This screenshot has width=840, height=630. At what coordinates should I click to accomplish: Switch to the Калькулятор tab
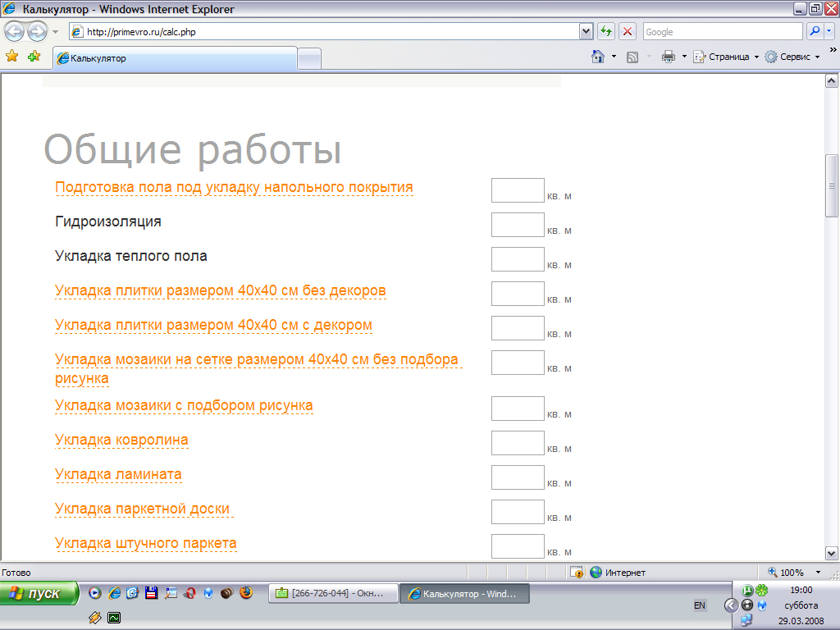[x=174, y=58]
